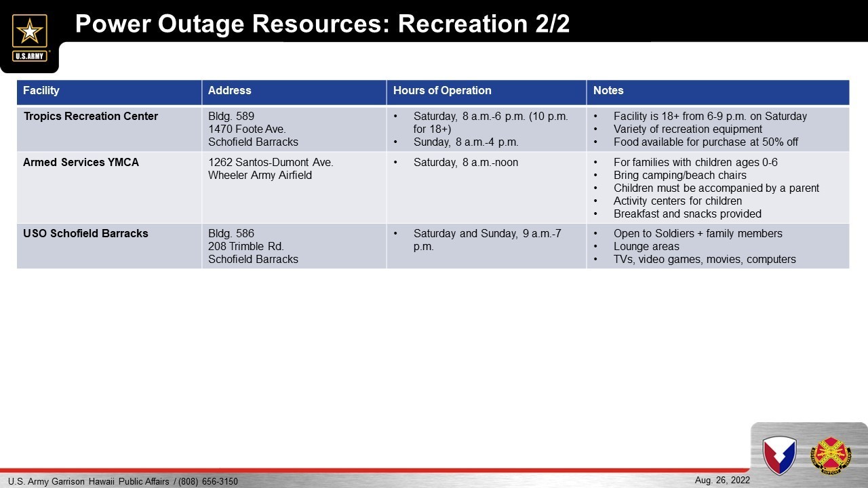Click the 'Breakfast and snacks provided' note

[687, 214]
